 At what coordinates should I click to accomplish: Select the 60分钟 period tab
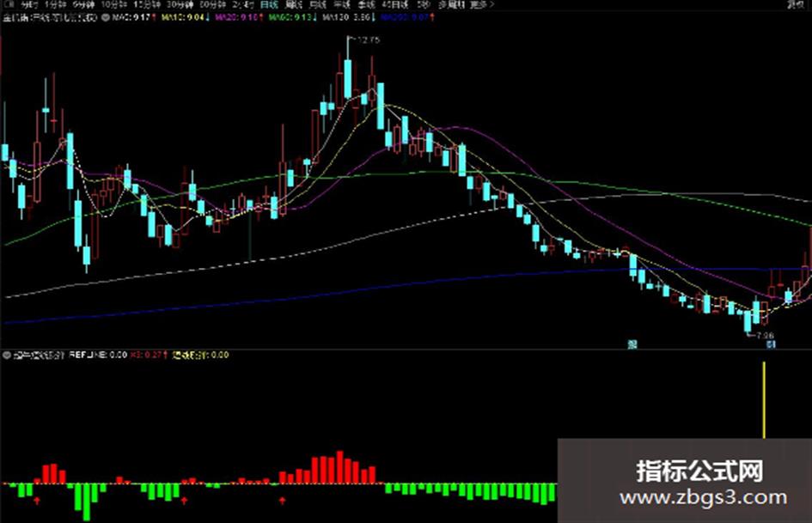tap(213, 4)
